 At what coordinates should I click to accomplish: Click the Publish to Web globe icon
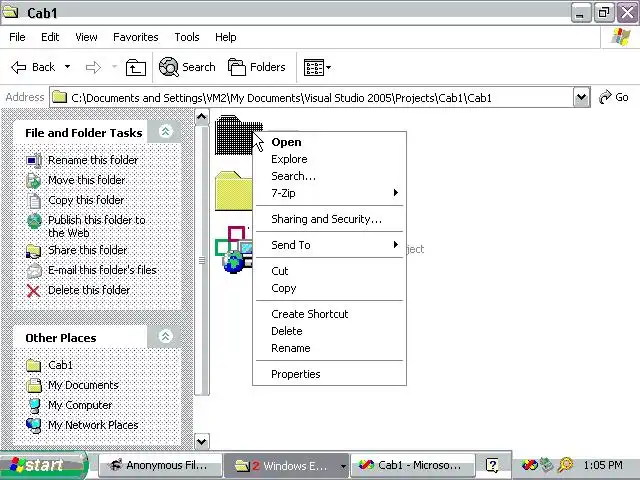pos(34,222)
